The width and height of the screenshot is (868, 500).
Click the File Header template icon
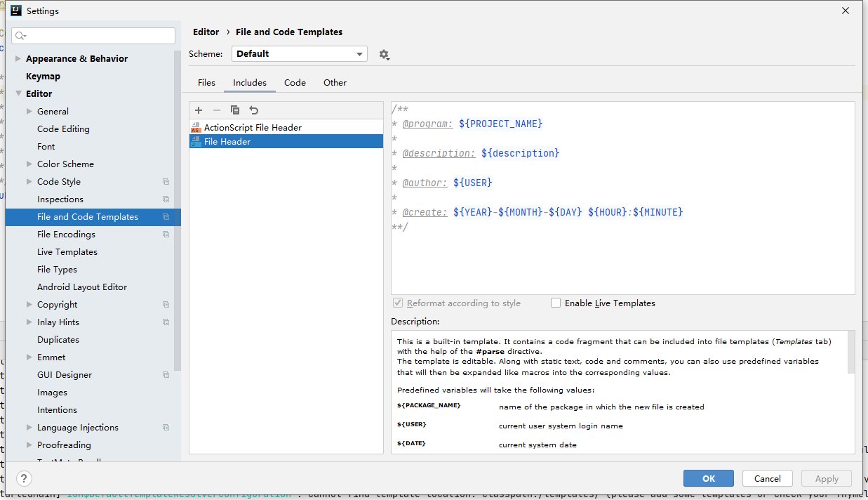pos(196,142)
